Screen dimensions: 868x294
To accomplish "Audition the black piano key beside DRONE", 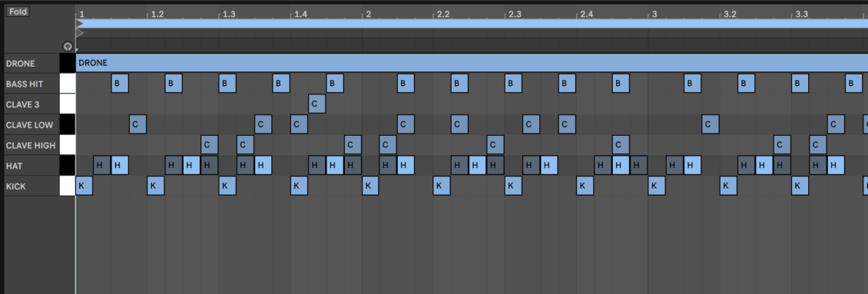I will pyautogui.click(x=68, y=63).
